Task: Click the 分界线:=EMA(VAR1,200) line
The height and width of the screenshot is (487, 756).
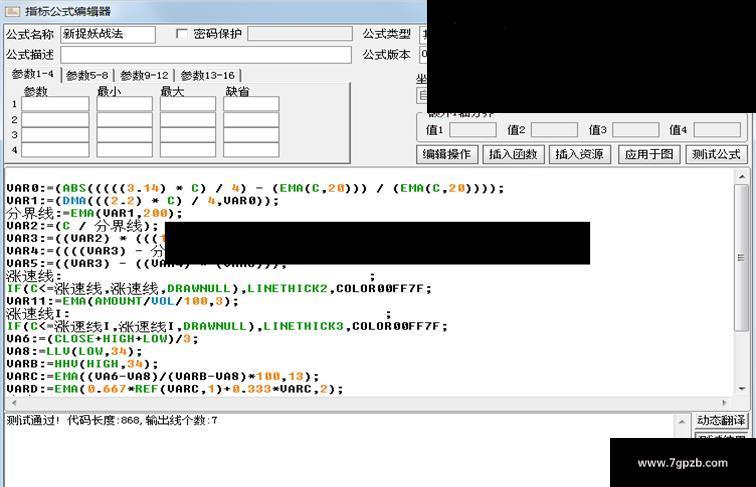Action: [94, 213]
